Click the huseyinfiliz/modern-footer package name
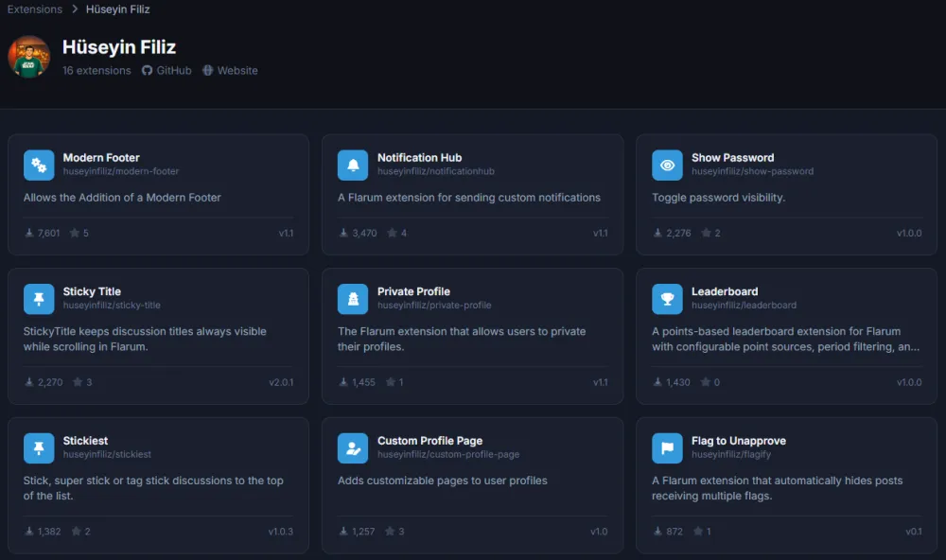This screenshot has height=560, width=946. (x=121, y=171)
